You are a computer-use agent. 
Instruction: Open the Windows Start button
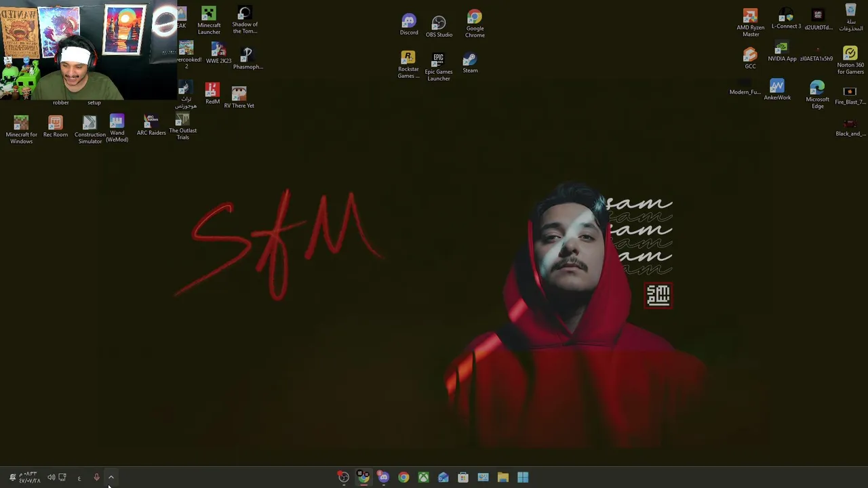[523, 477]
